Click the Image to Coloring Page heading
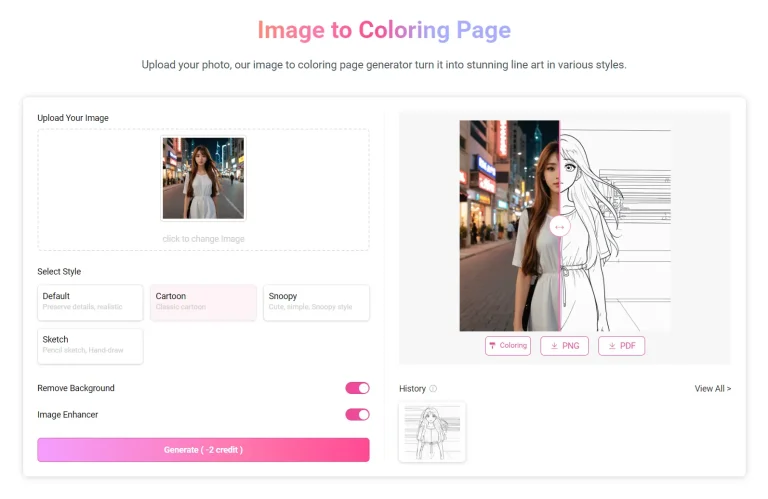The width and height of the screenshot is (768, 499). (x=384, y=30)
